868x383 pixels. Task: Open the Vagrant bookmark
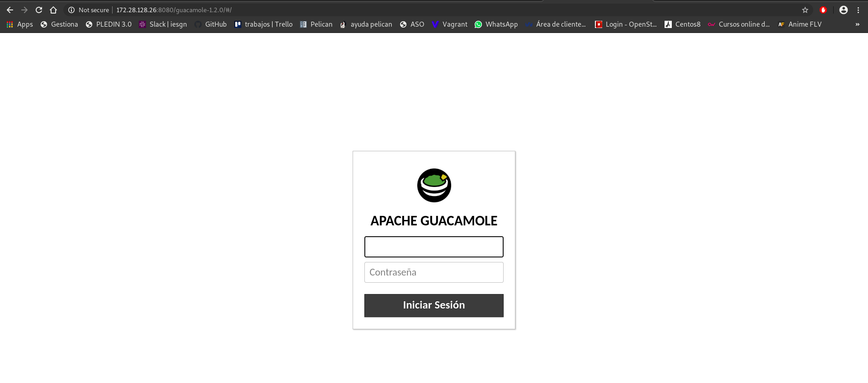click(450, 24)
